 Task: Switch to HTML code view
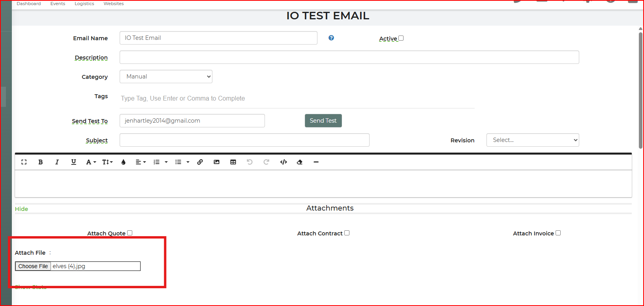(x=284, y=162)
